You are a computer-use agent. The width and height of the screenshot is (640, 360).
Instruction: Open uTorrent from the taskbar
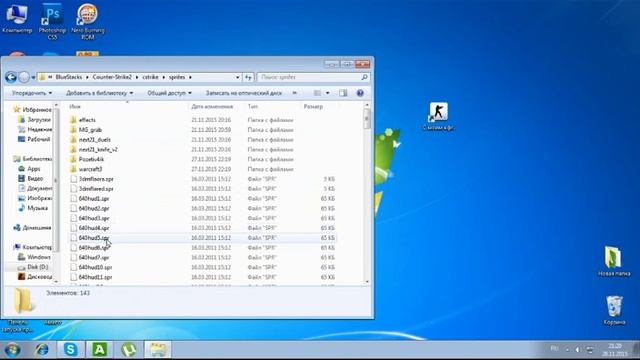[129, 350]
